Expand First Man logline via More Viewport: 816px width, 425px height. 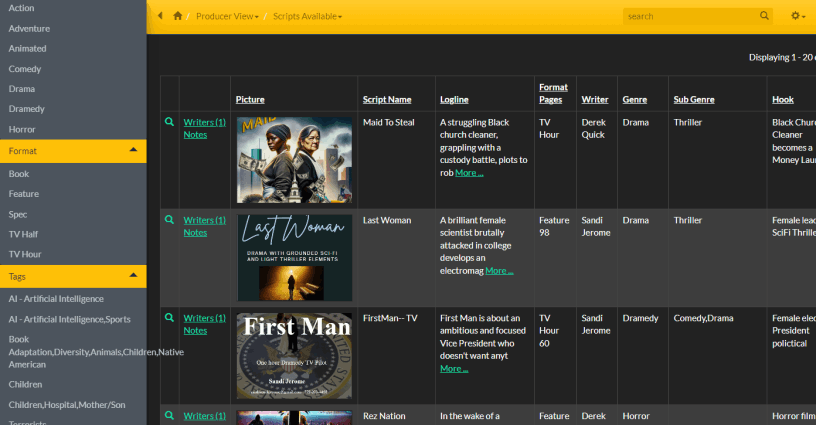click(454, 368)
